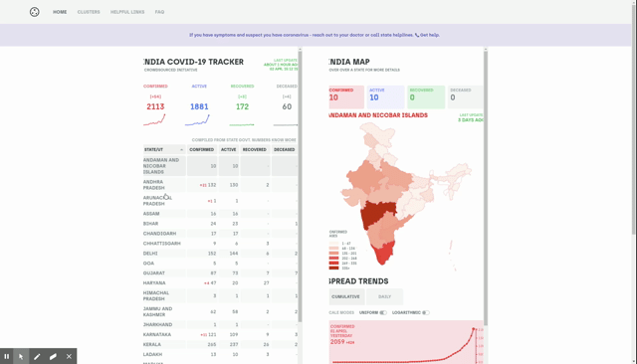The image size is (637, 364).
Task: Select the Andhra Pradesh table row
Action: (221, 185)
